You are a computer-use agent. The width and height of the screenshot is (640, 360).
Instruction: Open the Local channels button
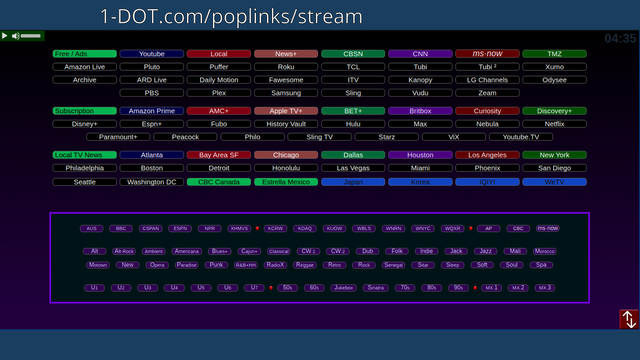(219, 54)
